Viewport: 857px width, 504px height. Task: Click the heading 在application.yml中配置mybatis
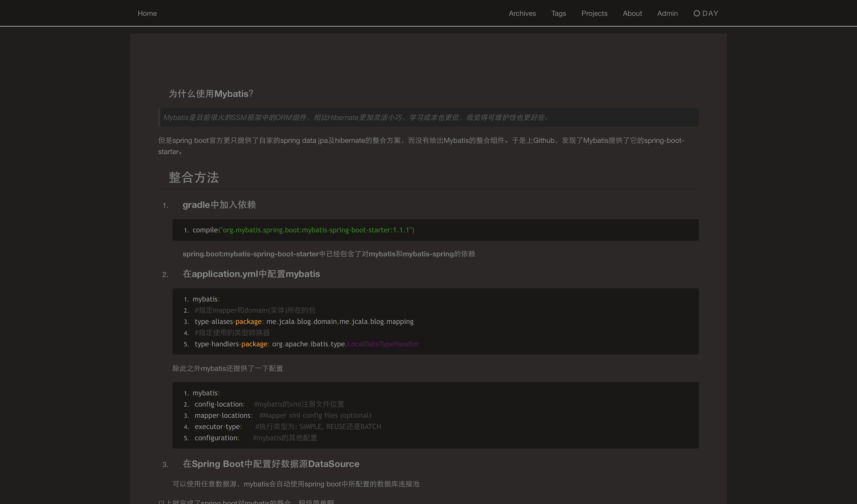[251, 274]
